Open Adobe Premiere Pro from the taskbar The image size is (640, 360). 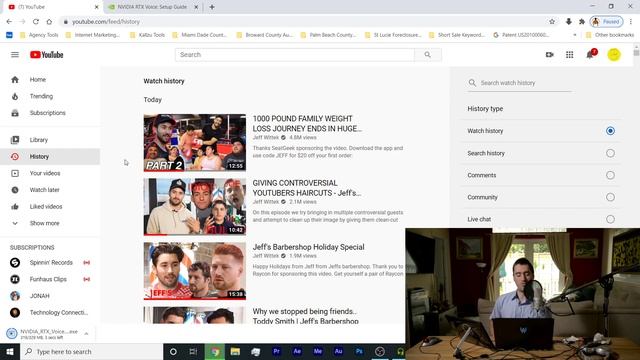[276, 351]
